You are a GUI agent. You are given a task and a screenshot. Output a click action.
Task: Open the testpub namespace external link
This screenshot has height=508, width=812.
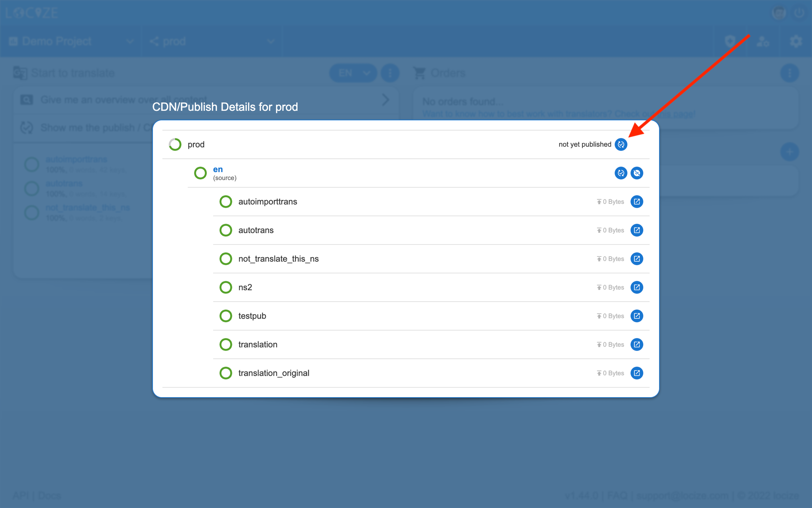coord(636,316)
